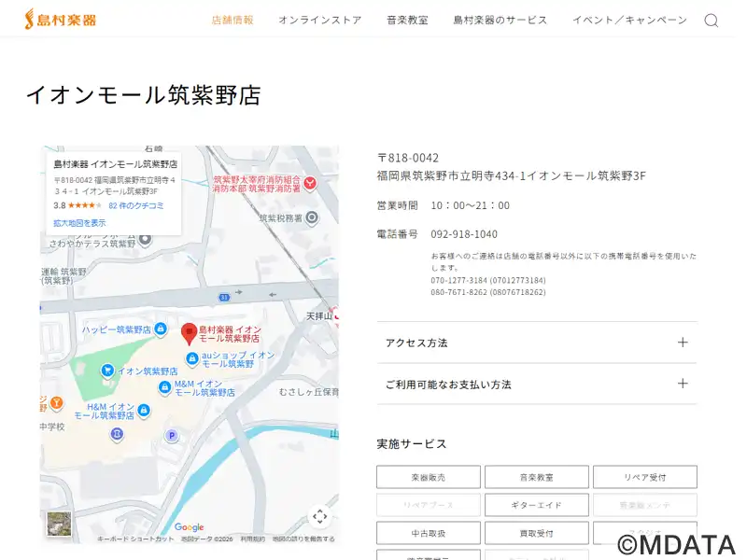Open the 音楽教室 menu item

[x=407, y=20]
